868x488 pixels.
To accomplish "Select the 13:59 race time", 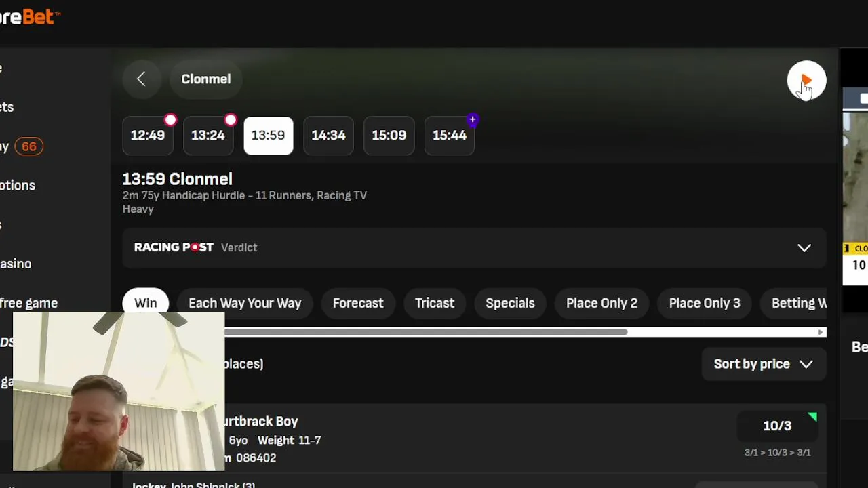I will pos(269,135).
